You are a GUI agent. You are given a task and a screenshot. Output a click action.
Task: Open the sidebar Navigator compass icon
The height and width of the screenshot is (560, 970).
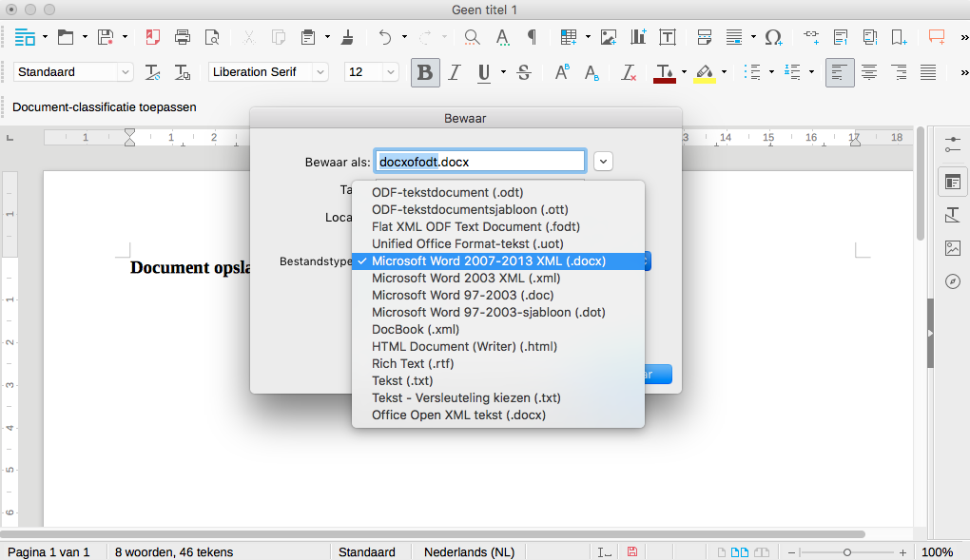click(x=952, y=281)
